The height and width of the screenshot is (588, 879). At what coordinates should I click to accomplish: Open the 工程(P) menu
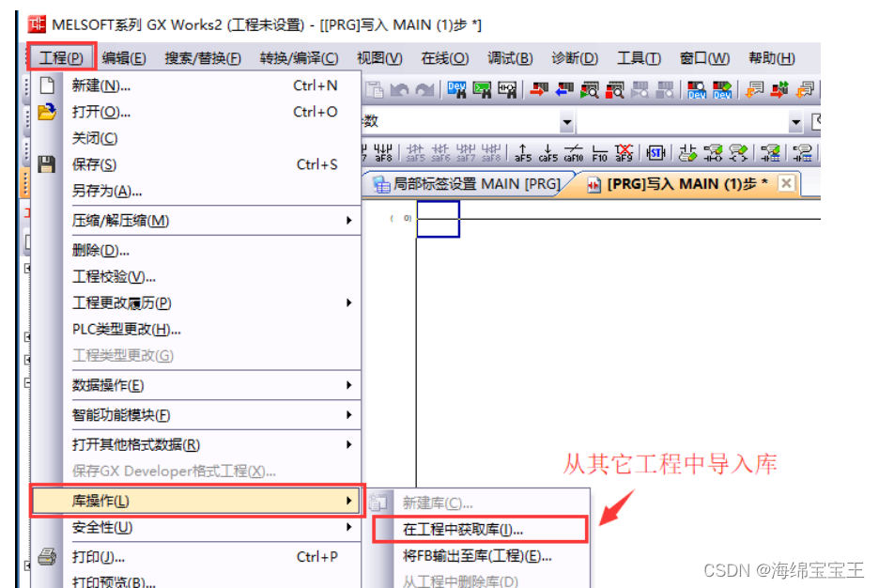(61, 57)
